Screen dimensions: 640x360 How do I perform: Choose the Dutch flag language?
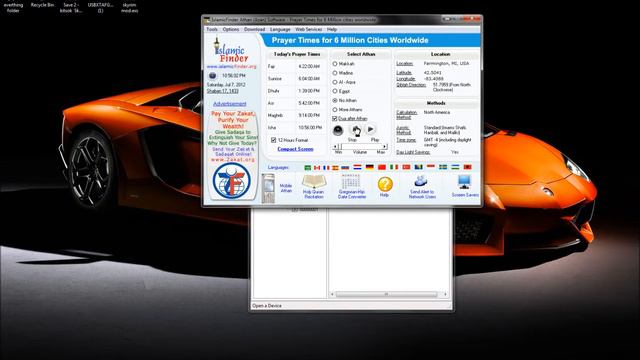click(357, 167)
